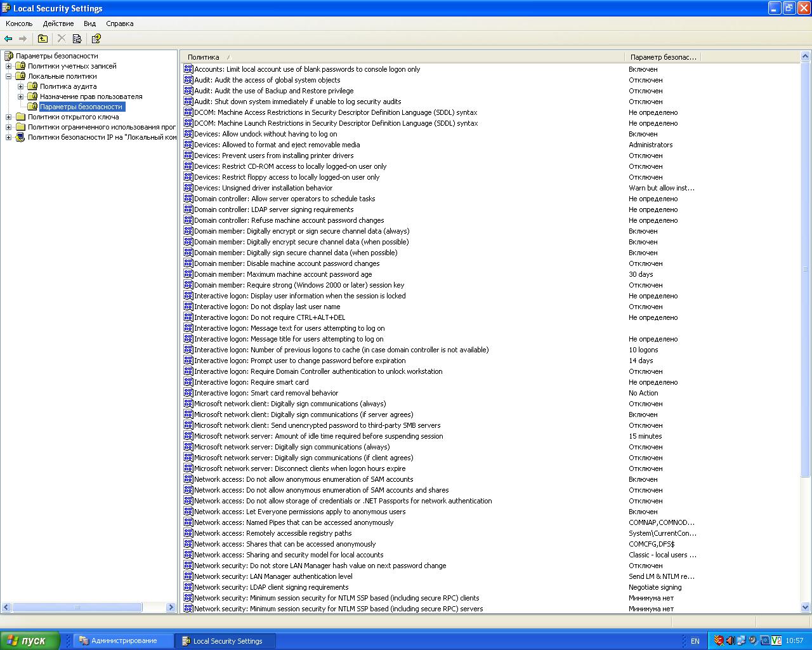The height and width of the screenshot is (650, 812).
Task: Open the Действие menu
Action: pyautogui.click(x=58, y=23)
